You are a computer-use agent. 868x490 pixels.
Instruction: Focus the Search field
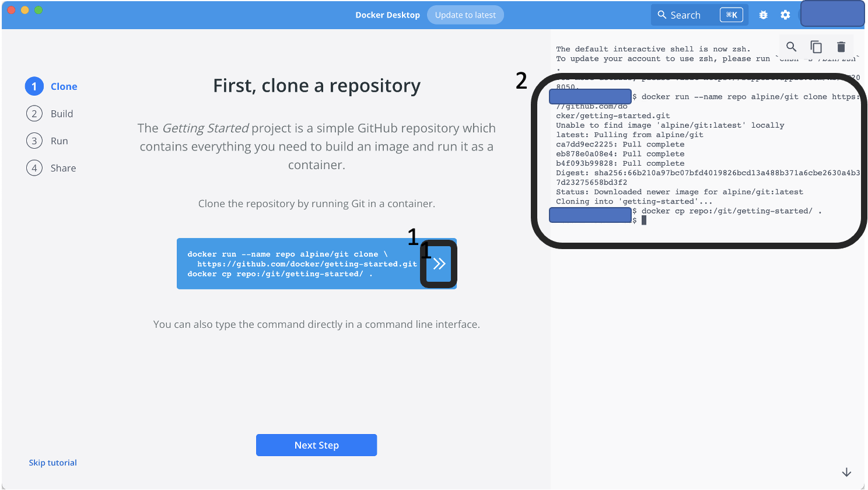699,15
